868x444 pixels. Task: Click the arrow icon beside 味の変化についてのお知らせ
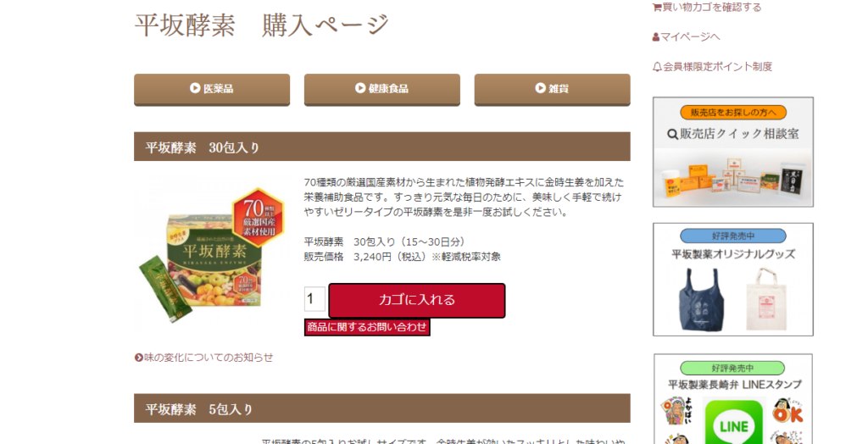point(138,358)
